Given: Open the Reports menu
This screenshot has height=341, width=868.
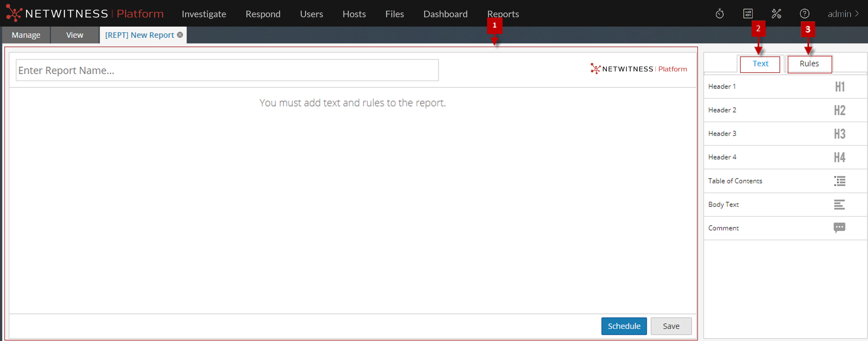Looking at the screenshot, I should pos(503,14).
